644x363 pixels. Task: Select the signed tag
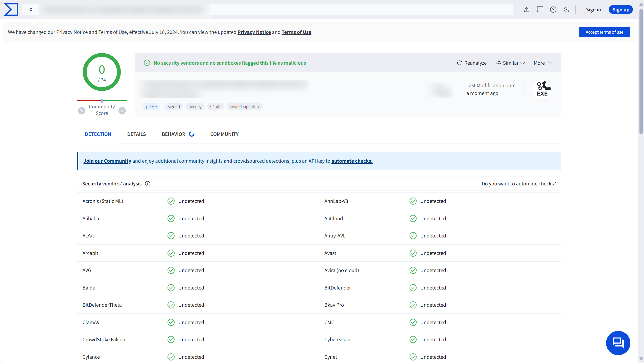point(174,106)
